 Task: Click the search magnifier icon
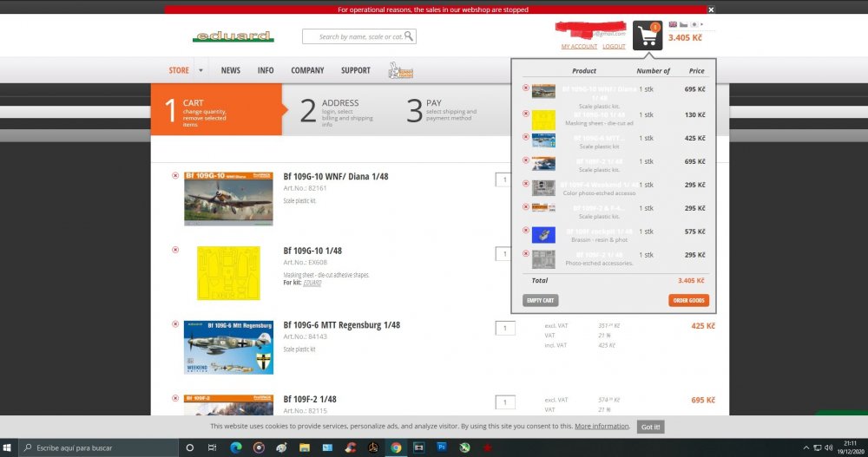(409, 36)
